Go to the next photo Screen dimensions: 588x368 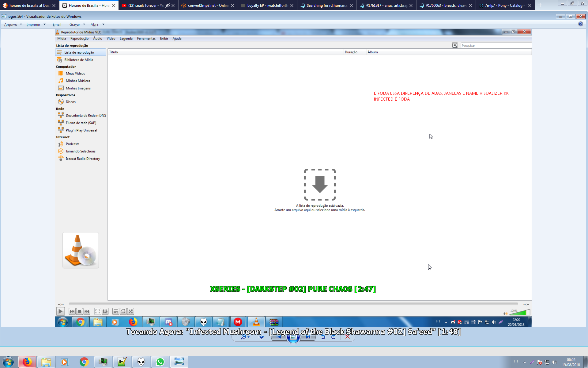[x=308, y=337]
